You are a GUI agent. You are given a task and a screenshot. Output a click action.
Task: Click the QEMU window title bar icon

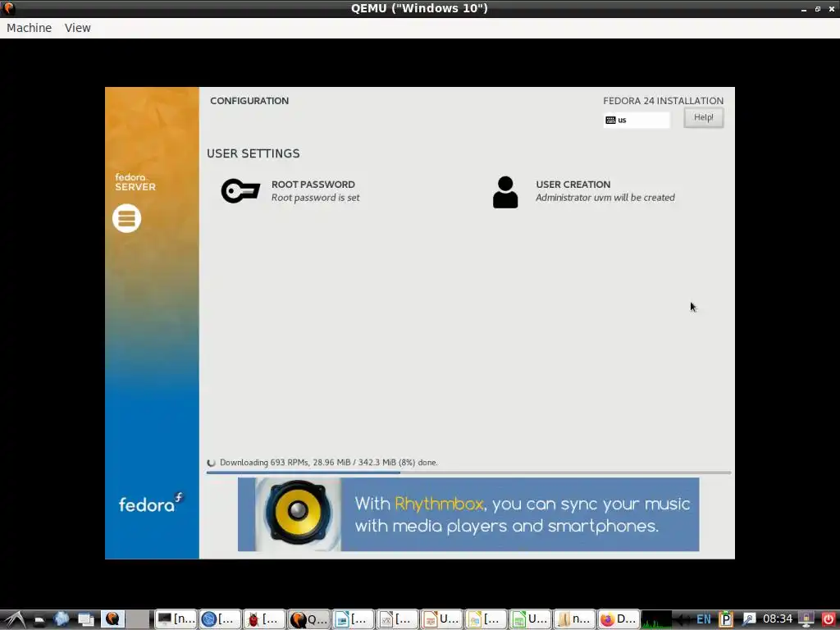point(8,8)
